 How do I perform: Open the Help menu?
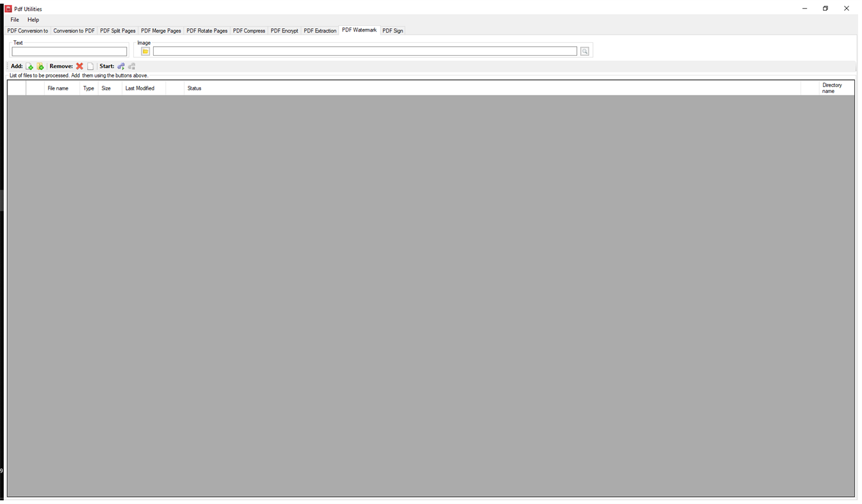(33, 20)
